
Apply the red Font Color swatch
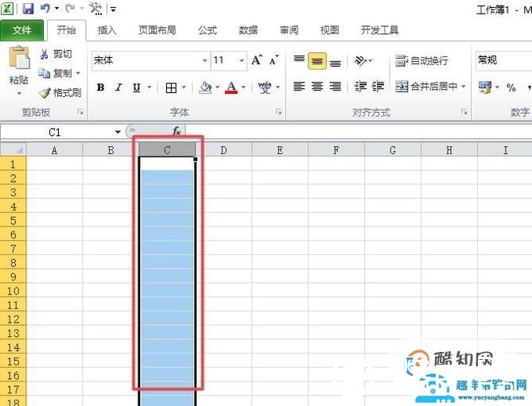click(231, 87)
